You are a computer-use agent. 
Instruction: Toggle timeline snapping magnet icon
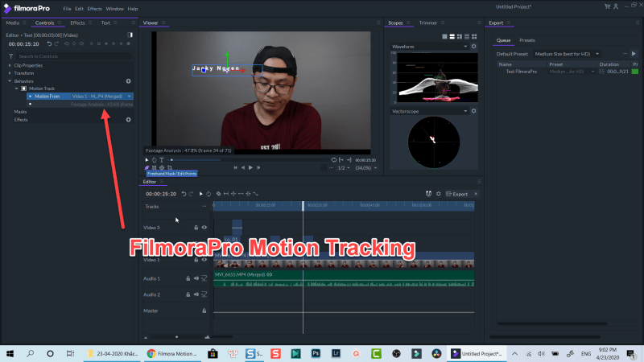[x=428, y=194]
